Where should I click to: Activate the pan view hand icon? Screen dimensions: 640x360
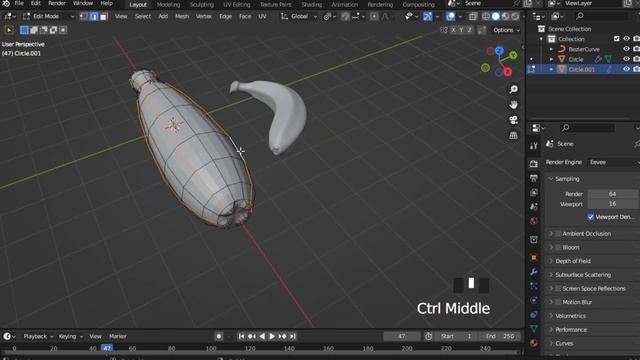pyautogui.click(x=513, y=104)
